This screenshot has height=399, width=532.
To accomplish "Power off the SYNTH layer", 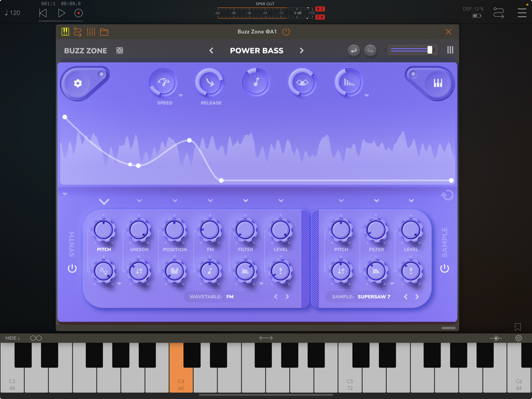I will tap(72, 268).
